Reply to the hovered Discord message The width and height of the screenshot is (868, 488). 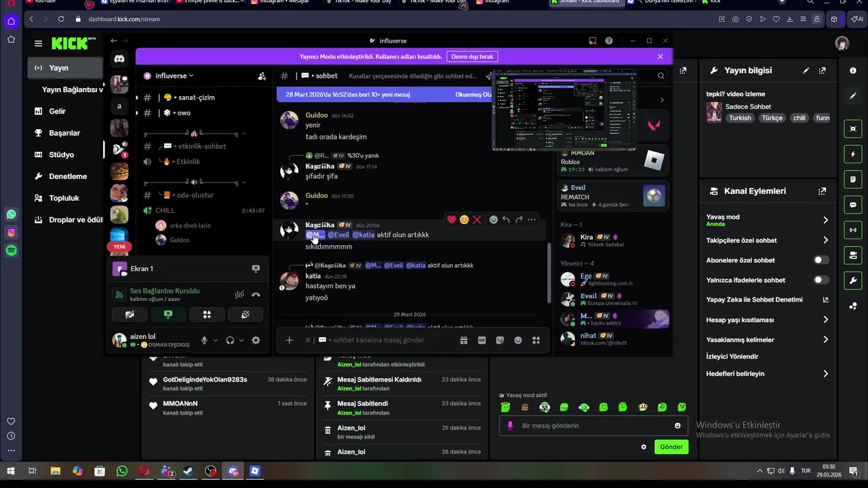pyautogui.click(x=506, y=220)
